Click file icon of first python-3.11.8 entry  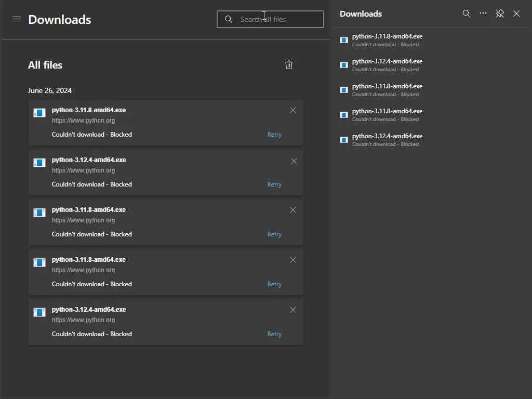39,113
